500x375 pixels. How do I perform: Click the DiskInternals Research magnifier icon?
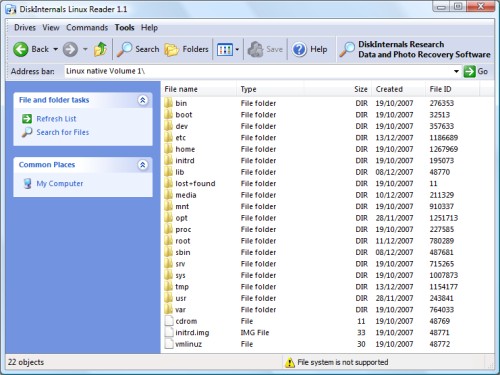pyautogui.click(x=347, y=50)
